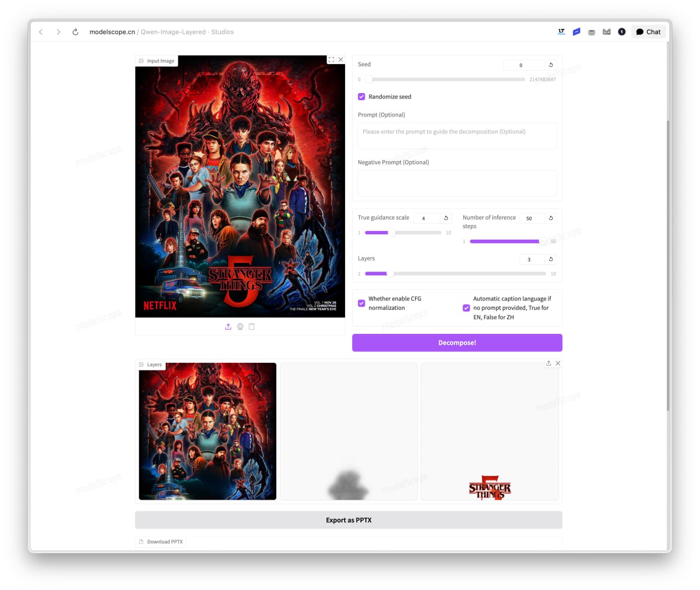The width and height of the screenshot is (700, 590).
Task: Adjust the Seed slider
Action: (445, 79)
